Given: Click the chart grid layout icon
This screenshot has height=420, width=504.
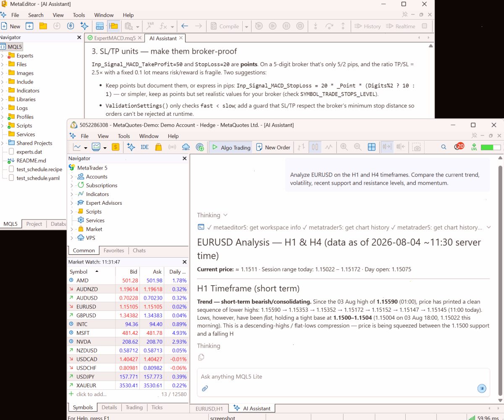Looking at the screenshot, I should coord(372,147).
